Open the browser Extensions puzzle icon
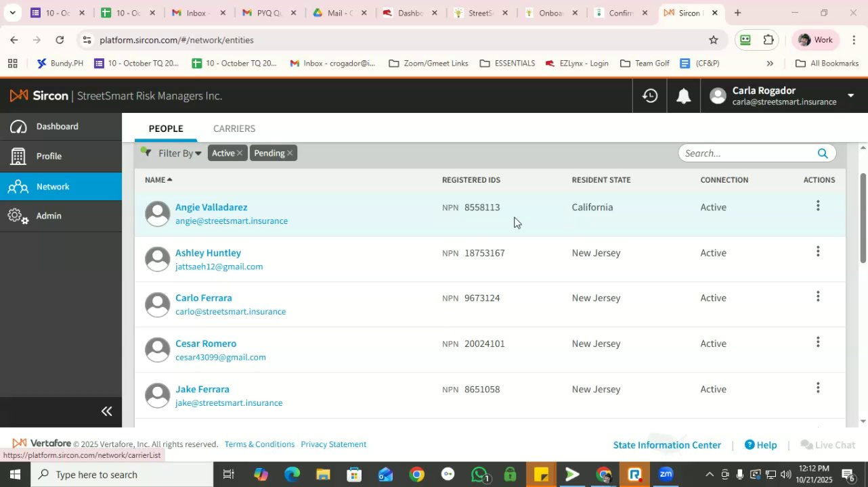Screen dimensions: 868x487 coord(768,40)
